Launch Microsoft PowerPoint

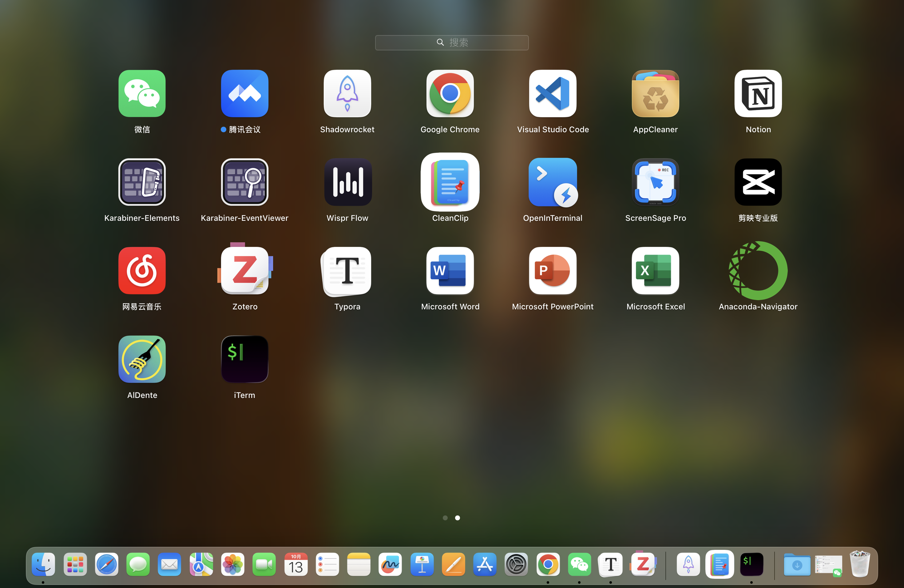tap(553, 270)
